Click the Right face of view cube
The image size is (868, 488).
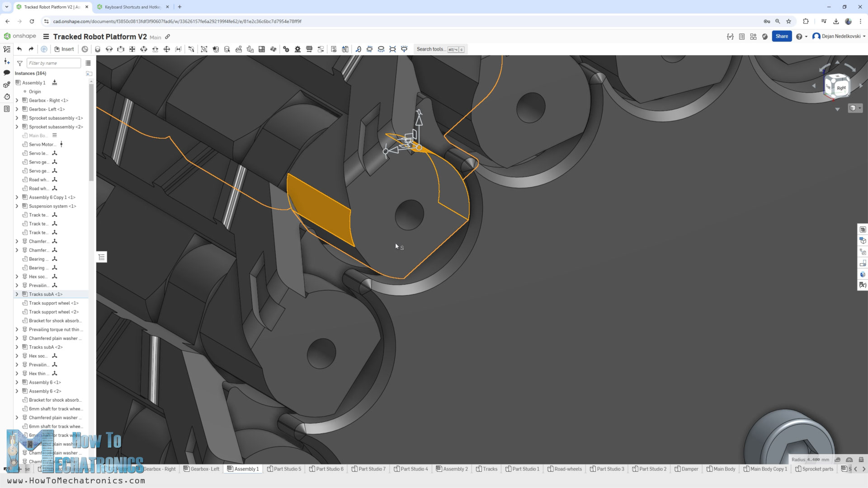(841, 88)
